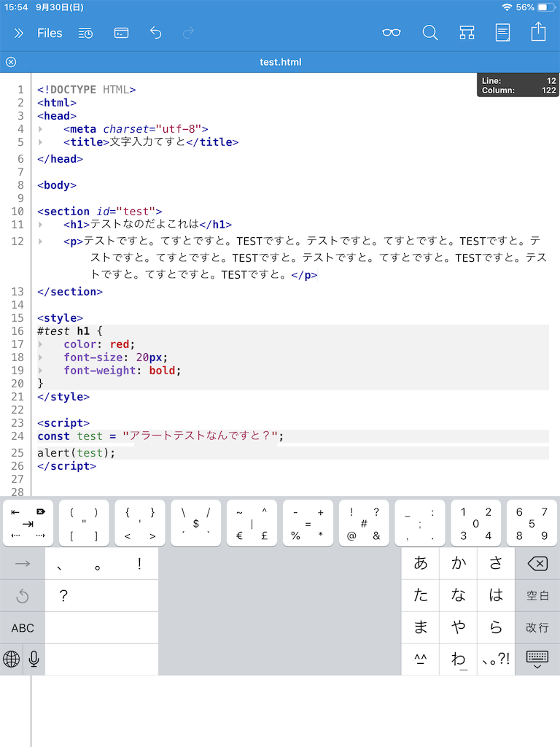Open document settings page icon
560x747 pixels.
tap(502, 32)
